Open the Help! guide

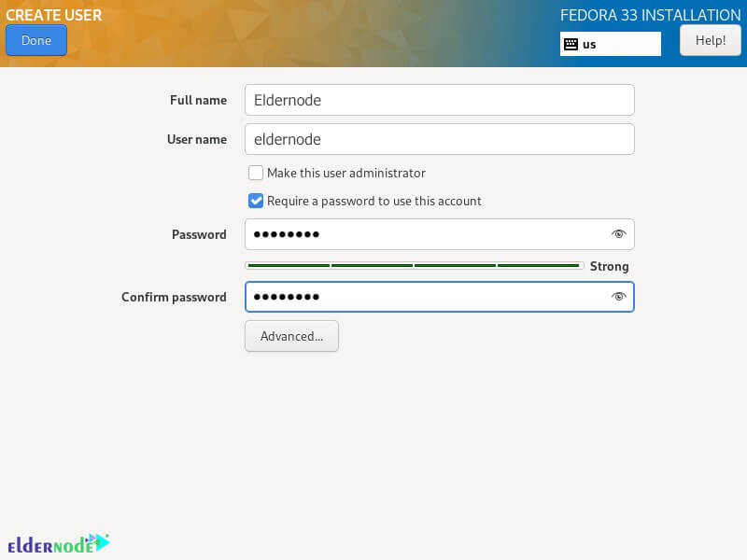click(711, 40)
